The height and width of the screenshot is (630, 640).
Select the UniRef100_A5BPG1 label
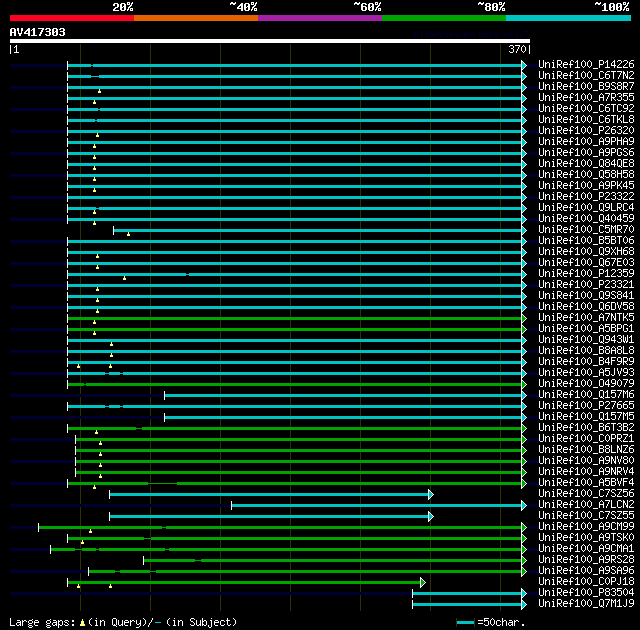(x=586, y=329)
